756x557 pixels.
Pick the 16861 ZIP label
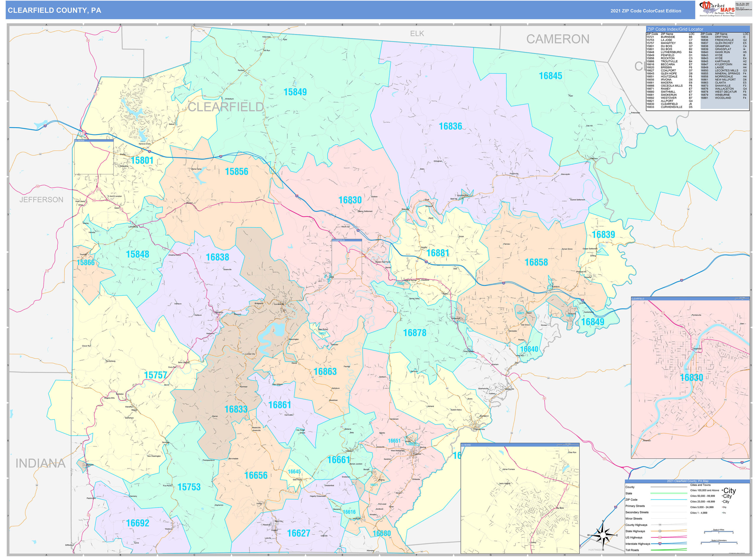coord(279,405)
